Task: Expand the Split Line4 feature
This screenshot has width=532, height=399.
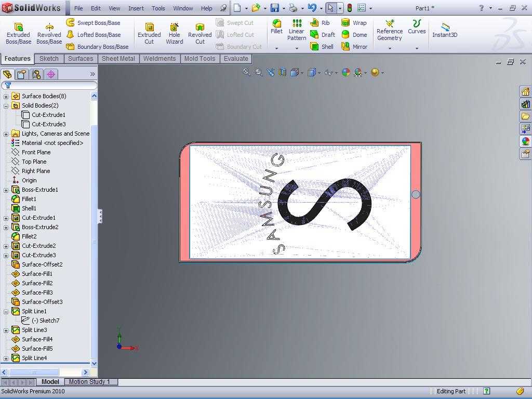Action: [x=6, y=358]
